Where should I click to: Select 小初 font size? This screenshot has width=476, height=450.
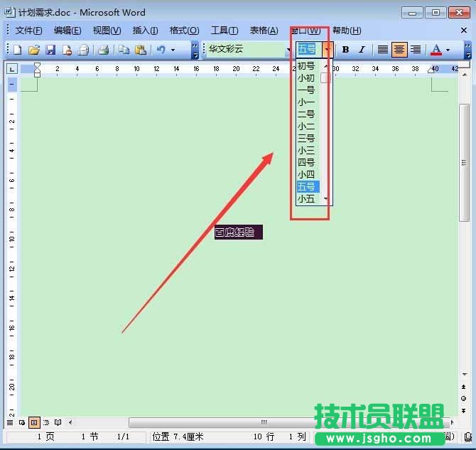(x=308, y=77)
